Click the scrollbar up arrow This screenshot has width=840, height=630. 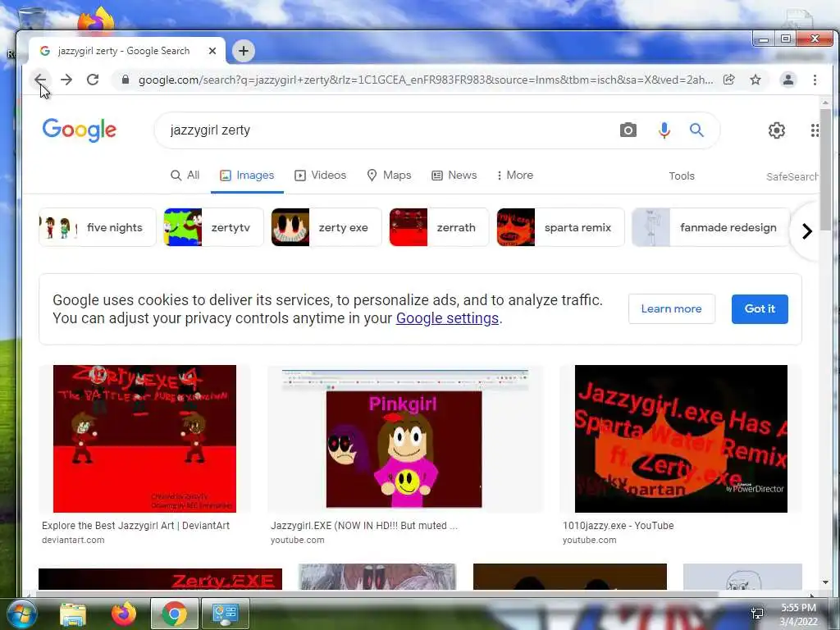(x=825, y=103)
